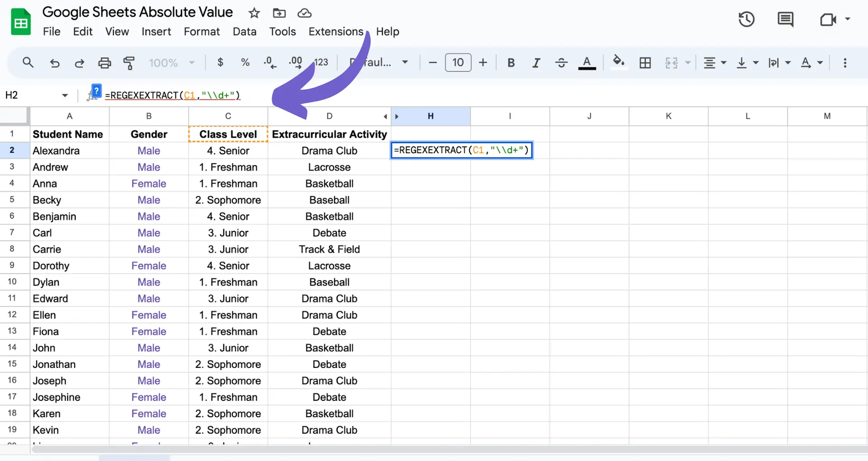
Task: Decrease font size with minus button
Action: (433, 62)
